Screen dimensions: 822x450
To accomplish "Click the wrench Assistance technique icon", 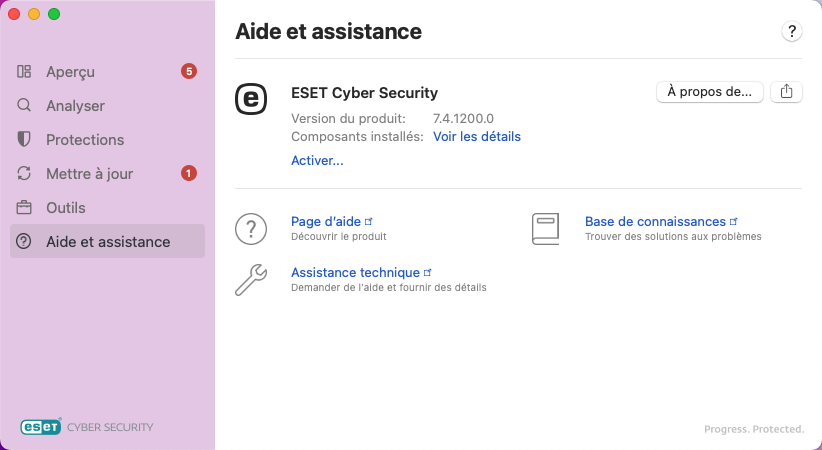I will click(251, 279).
